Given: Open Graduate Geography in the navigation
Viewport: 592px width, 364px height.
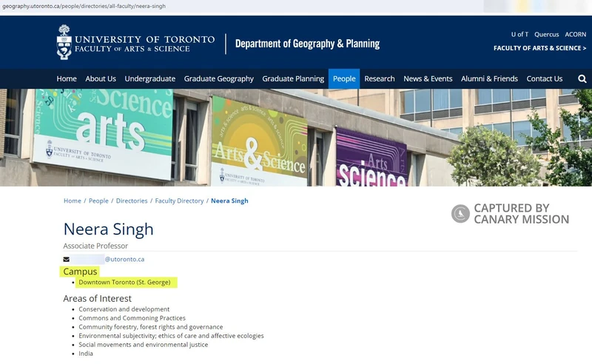Looking at the screenshot, I should [218, 78].
